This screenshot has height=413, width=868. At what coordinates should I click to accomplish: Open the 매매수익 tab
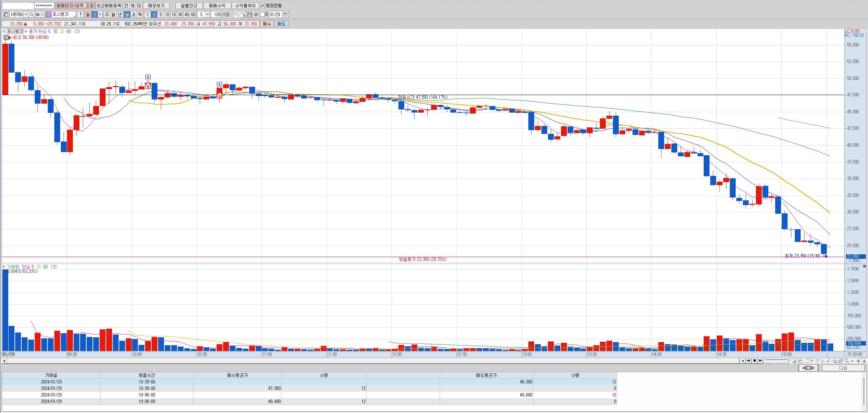(x=217, y=6)
